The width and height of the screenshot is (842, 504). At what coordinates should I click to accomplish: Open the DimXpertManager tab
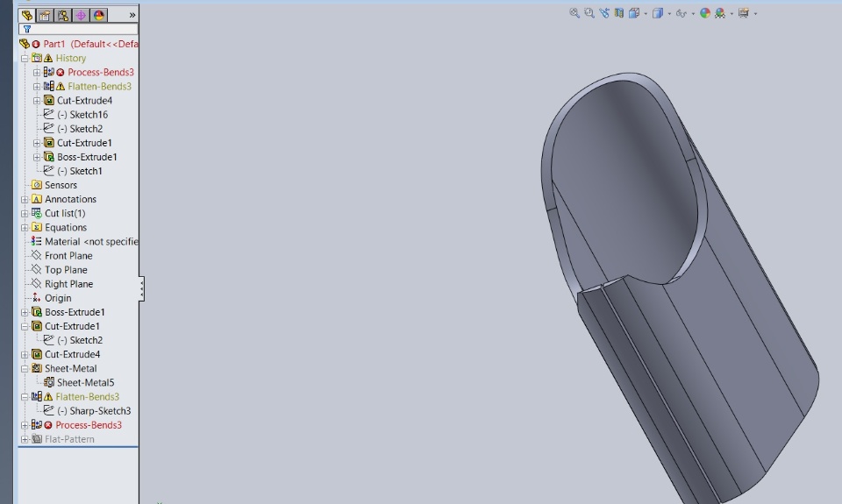tap(81, 16)
